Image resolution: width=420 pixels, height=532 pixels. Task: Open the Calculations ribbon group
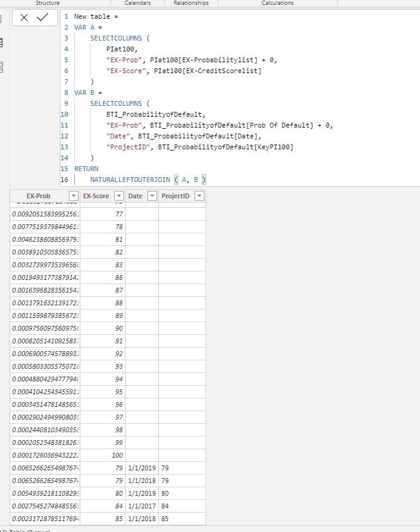coord(277,2)
